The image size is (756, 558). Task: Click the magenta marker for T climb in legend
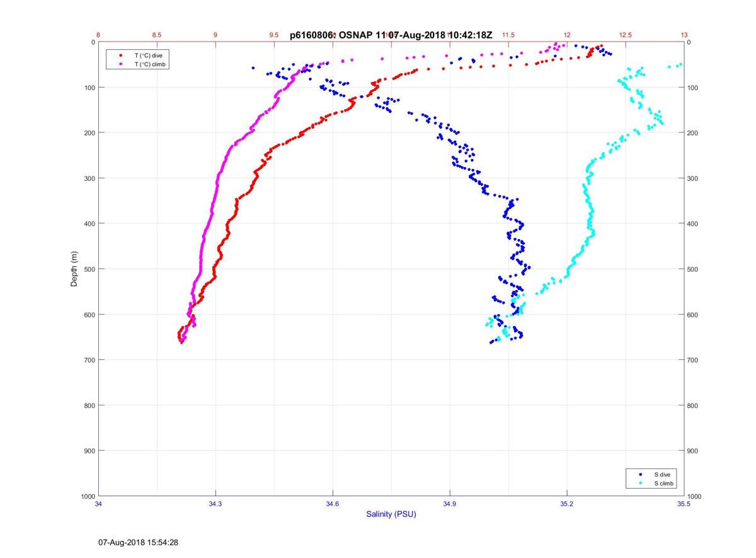120,64
